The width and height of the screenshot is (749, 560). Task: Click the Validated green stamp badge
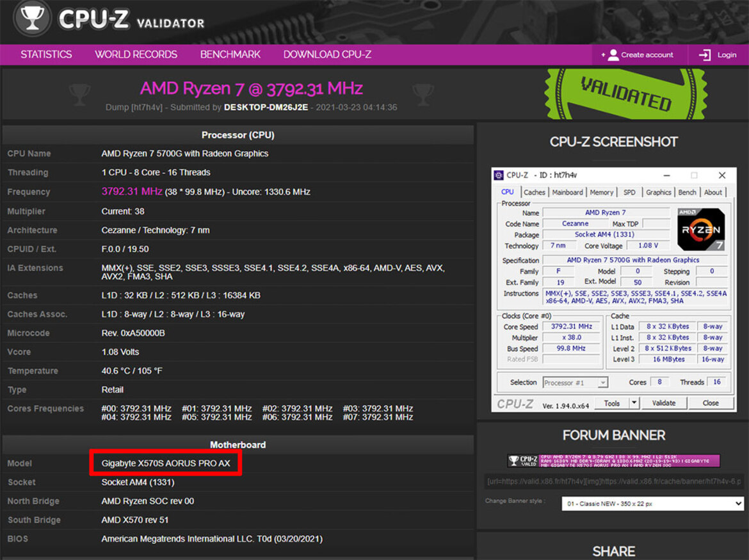(625, 94)
